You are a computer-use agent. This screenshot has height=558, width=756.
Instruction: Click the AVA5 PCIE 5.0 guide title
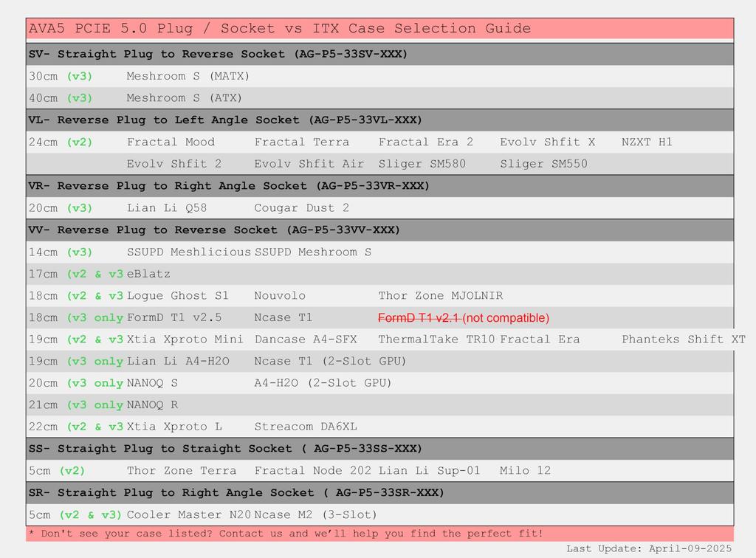click(279, 29)
